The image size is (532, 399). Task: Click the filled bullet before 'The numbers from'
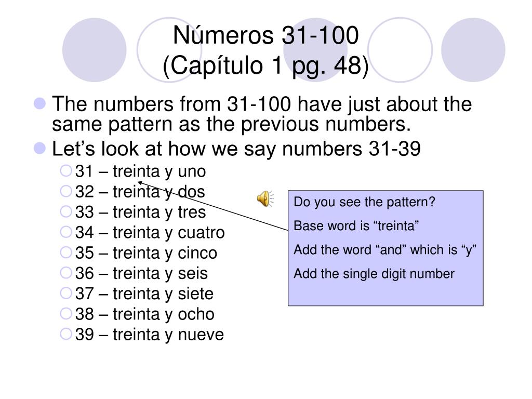click(x=39, y=103)
